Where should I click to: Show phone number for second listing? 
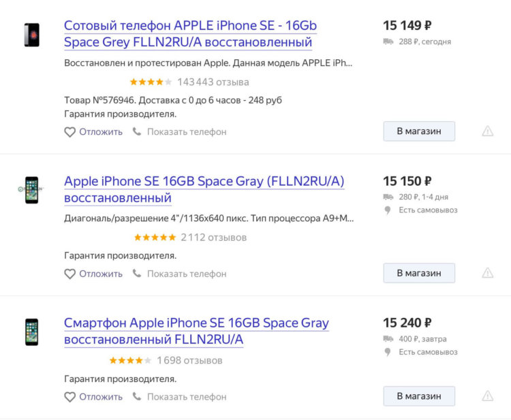click(187, 274)
